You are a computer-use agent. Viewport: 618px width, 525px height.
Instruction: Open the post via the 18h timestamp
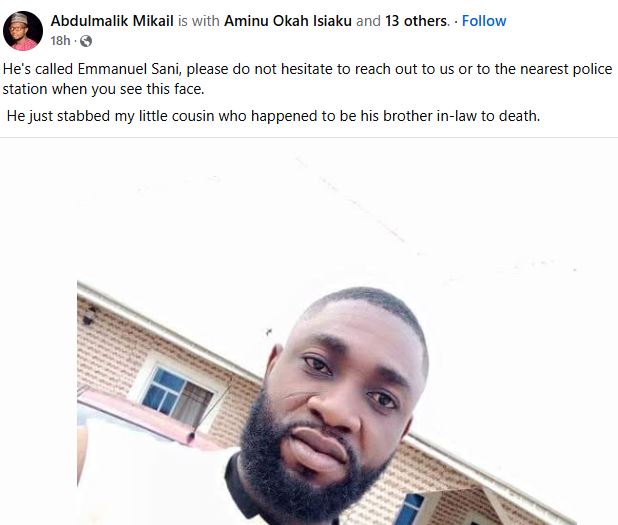click(60, 41)
